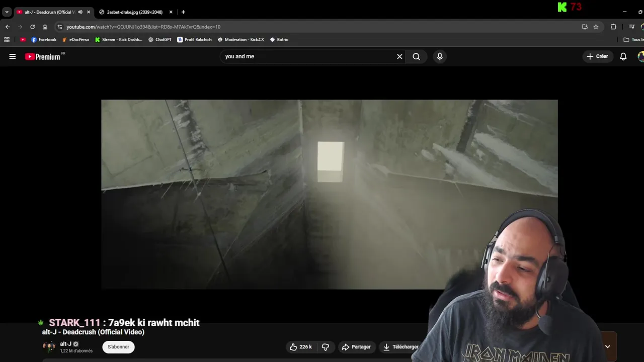Open the Facebook bookmark
Viewport: 644px width, 362px height.
coord(44,40)
